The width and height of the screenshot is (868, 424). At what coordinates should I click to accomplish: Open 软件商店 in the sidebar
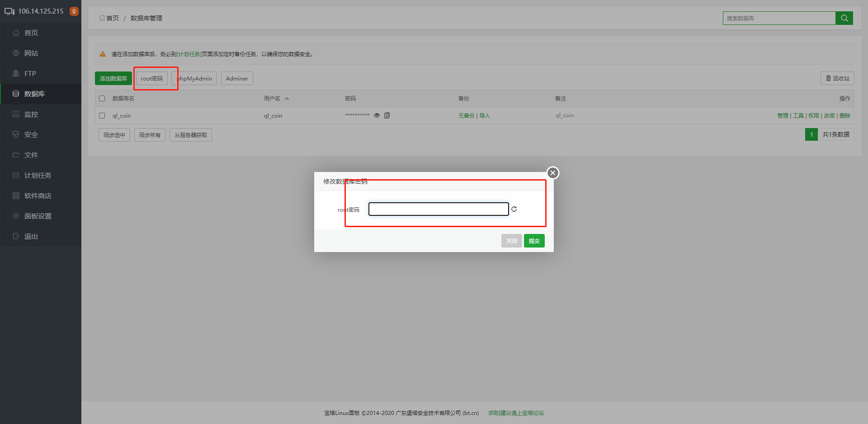pyautogui.click(x=41, y=195)
